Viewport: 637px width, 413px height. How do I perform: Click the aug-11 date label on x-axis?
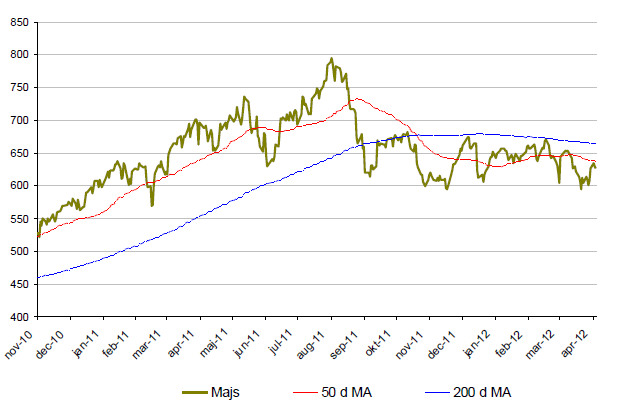click(x=320, y=337)
